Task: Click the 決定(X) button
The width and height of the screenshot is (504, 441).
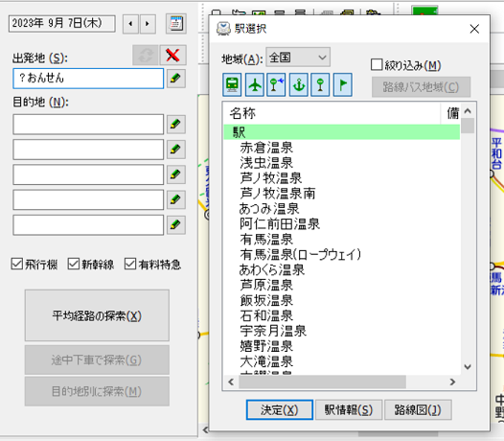Action: tap(280, 409)
